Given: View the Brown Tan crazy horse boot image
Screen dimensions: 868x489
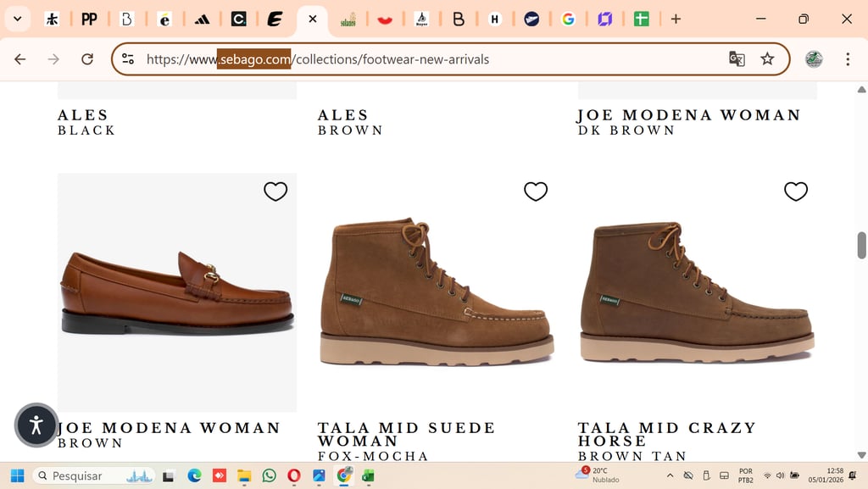Looking at the screenshot, I should click(x=698, y=292).
